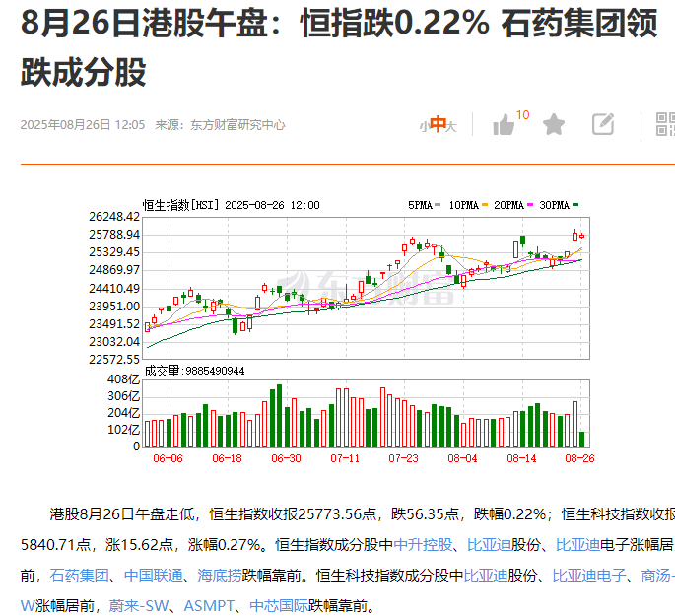
Task: Open the 商汤 stock link
Action: (x=658, y=576)
